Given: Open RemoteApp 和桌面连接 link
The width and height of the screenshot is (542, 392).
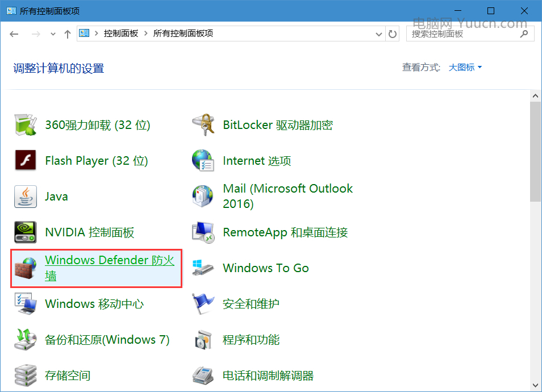Looking at the screenshot, I should pos(285,232).
